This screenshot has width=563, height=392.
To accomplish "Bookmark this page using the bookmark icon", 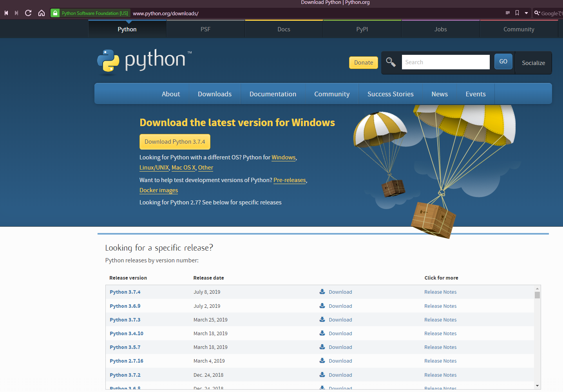I will (517, 13).
